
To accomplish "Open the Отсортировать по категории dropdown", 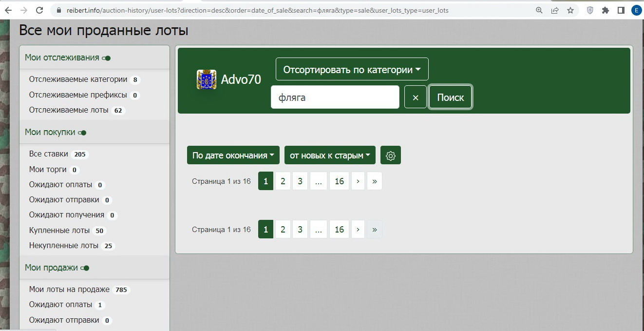I will [352, 70].
